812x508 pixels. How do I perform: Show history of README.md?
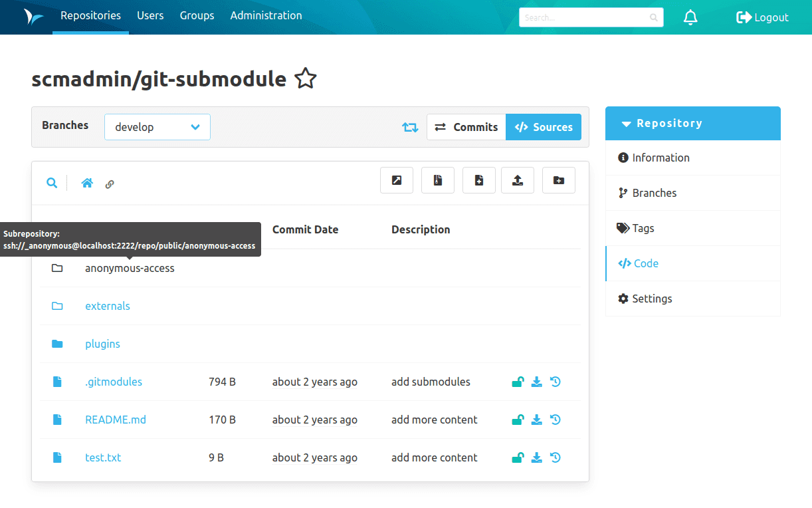coord(556,420)
